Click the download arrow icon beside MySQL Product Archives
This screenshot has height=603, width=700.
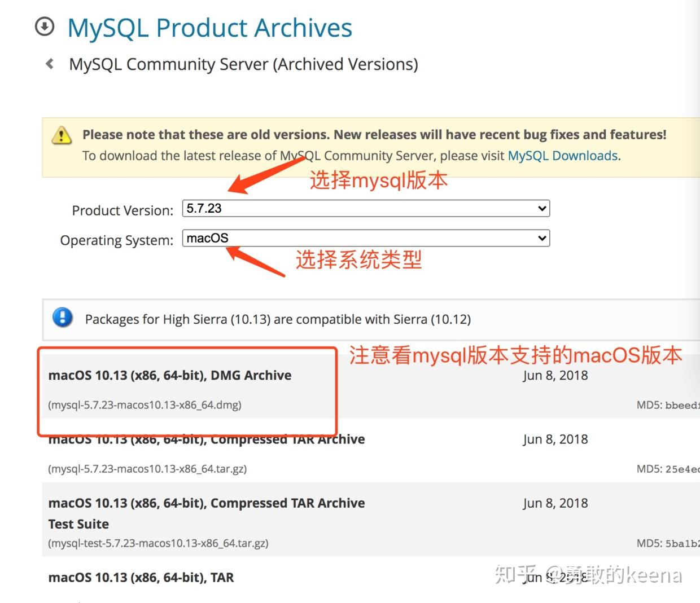point(44,27)
